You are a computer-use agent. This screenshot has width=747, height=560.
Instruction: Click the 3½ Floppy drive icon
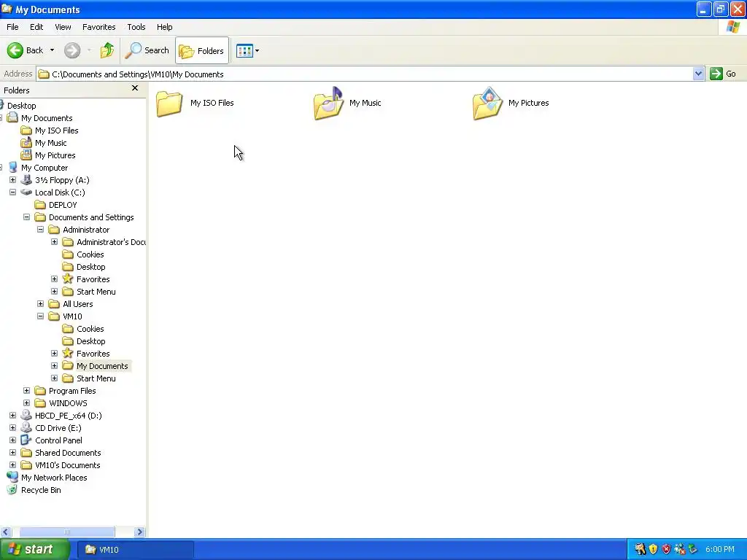click(x=26, y=180)
